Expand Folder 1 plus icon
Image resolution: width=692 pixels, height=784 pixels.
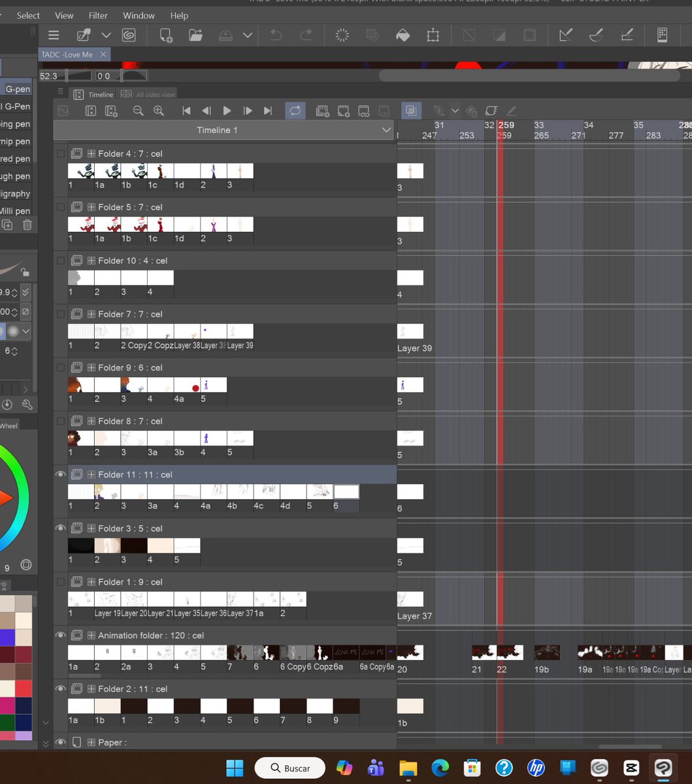tap(91, 581)
